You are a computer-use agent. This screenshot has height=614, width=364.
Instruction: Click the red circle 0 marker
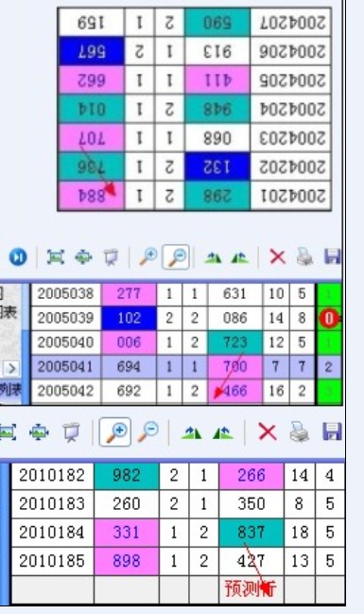click(329, 319)
